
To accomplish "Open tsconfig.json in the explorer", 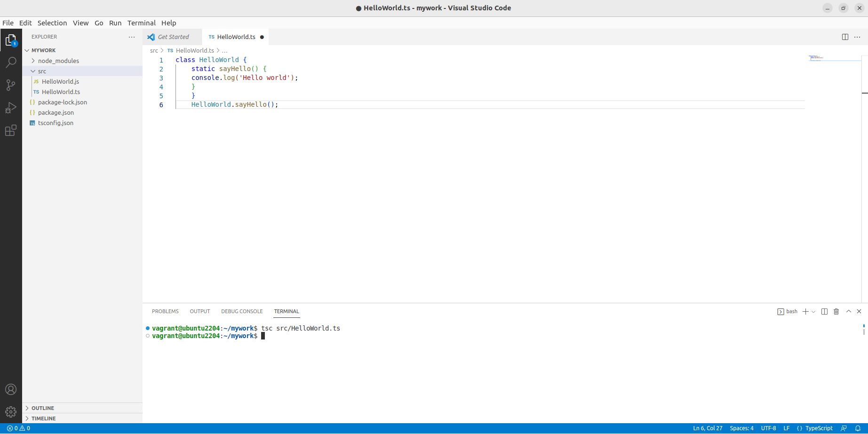I will 56,123.
